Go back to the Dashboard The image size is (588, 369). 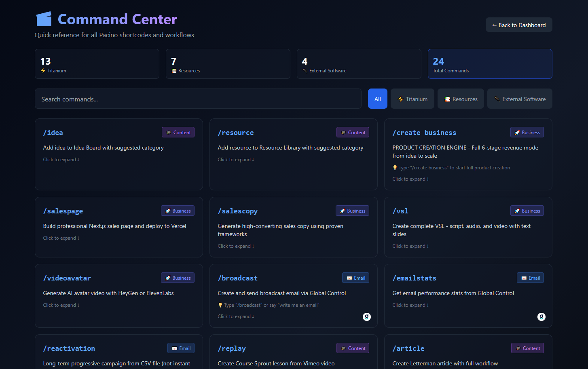(518, 25)
